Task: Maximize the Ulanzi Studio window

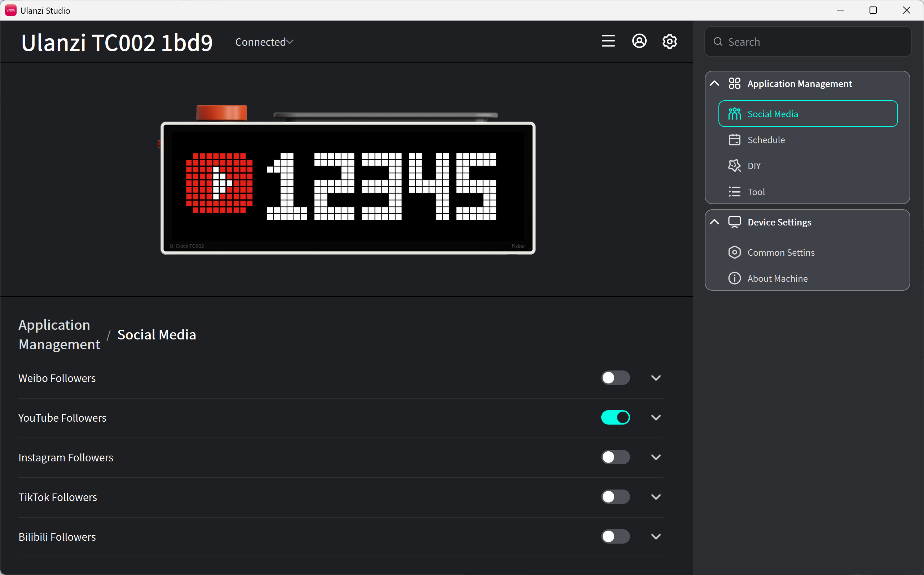Action: [x=873, y=10]
